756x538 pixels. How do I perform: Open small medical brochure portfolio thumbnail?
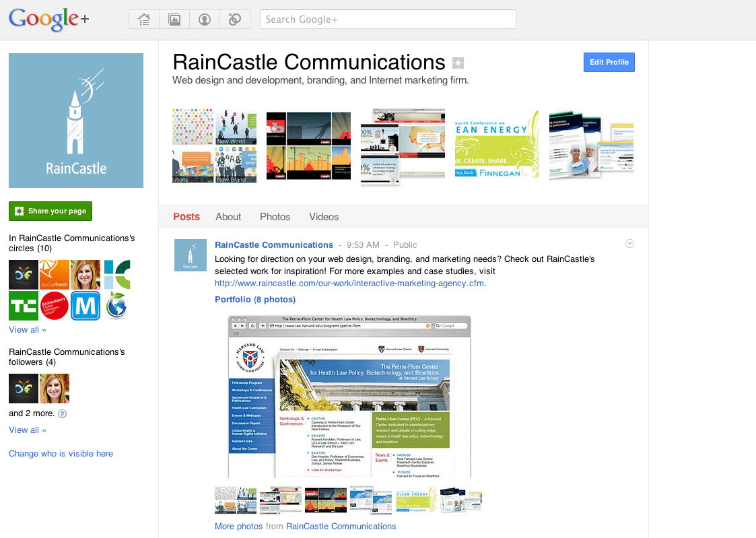(x=462, y=500)
